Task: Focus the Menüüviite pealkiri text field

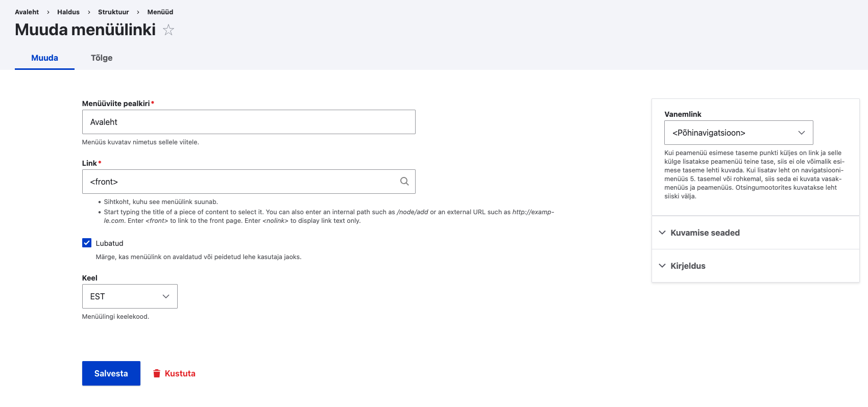Action: (x=249, y=122)
